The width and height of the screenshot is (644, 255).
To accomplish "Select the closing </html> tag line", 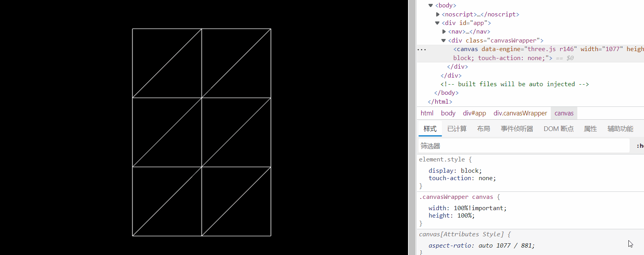I will (x=440, y=102).
